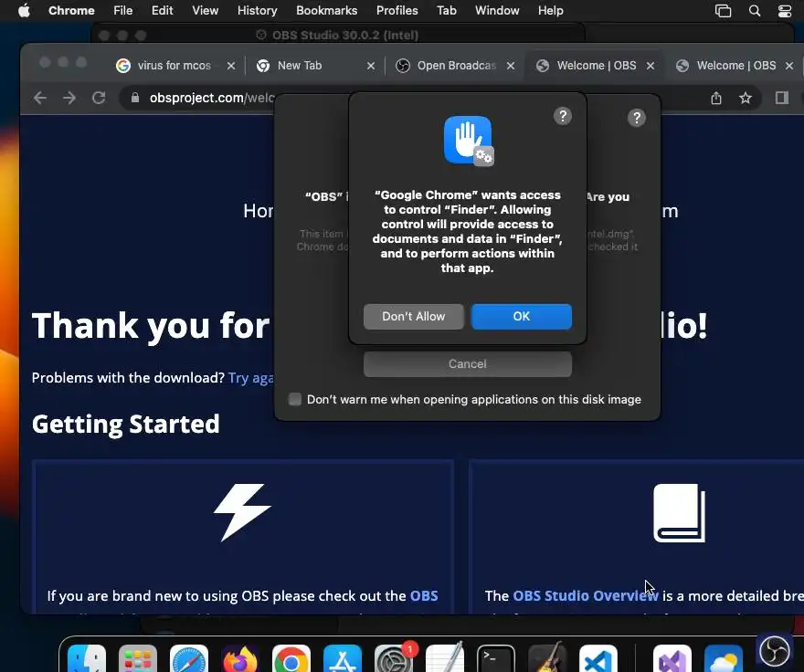
Task: Reload the obsproject.com page
Action: tap(99, 98)
